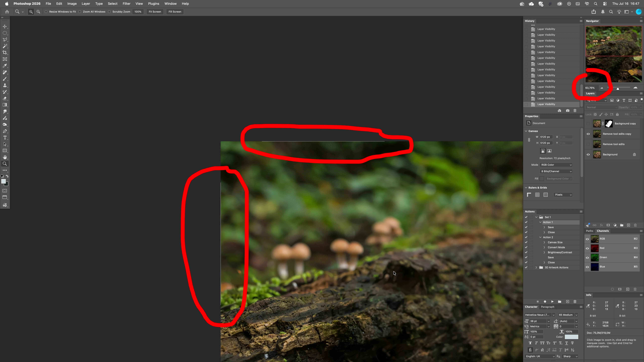Choose zoom in mode in options bar
This screenshot has height=362, width=644.
31,12
